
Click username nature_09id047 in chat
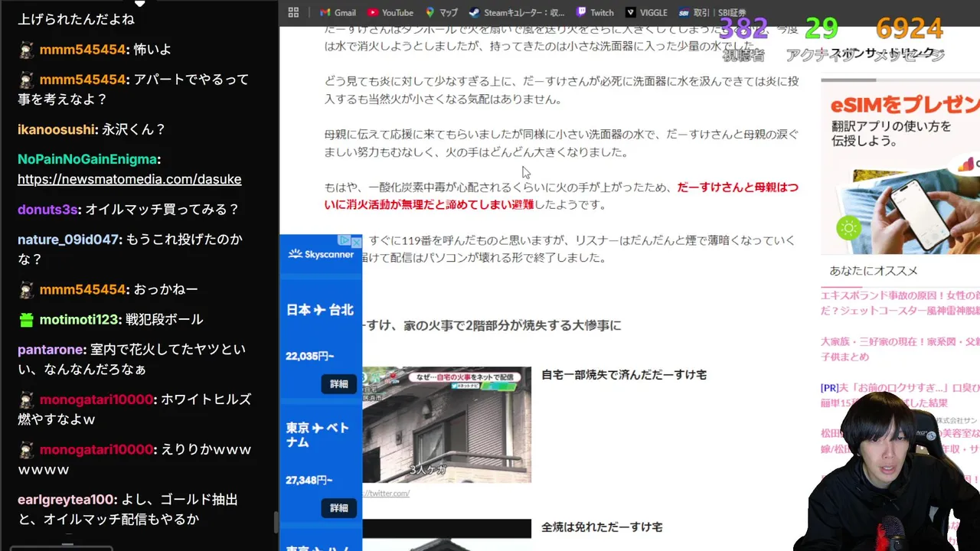(68, 240)
